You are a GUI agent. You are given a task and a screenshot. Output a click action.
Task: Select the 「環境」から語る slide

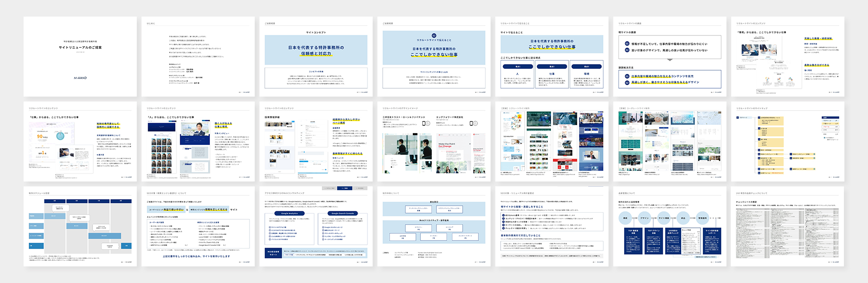click(788, 57)
